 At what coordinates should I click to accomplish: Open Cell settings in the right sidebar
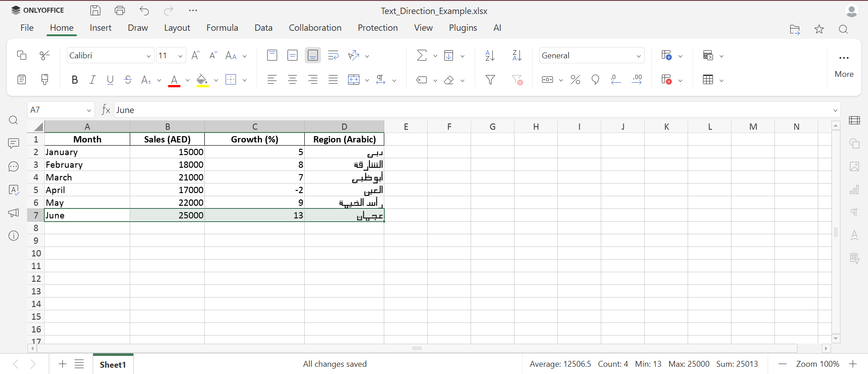pos(854,120)
